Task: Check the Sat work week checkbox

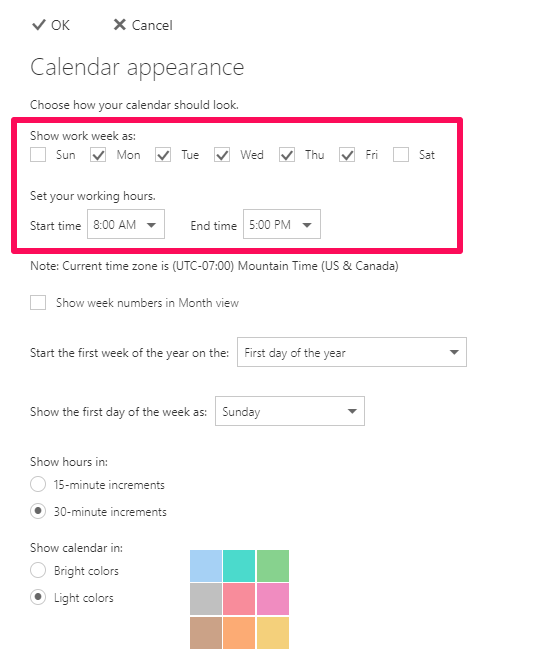Action: (401, 154)
